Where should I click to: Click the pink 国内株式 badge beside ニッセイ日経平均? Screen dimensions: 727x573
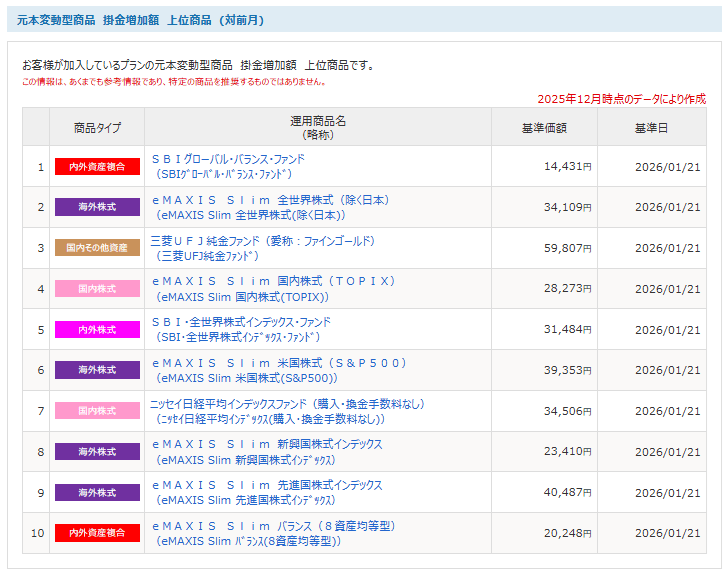97,411
